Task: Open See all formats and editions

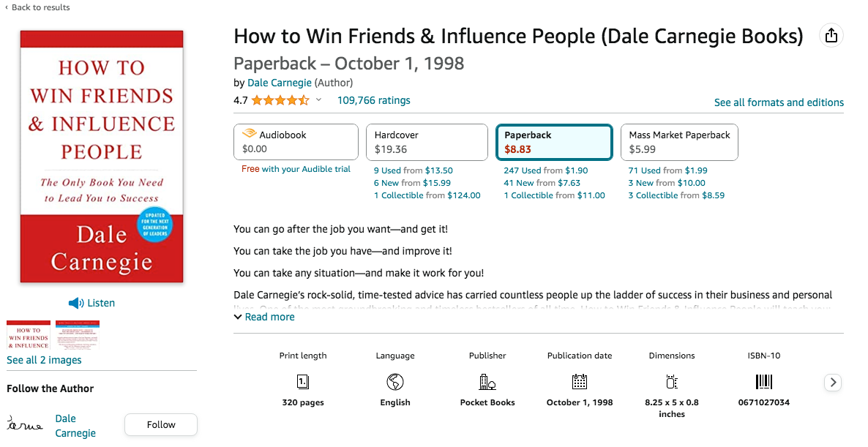Action: pos(779,102)
